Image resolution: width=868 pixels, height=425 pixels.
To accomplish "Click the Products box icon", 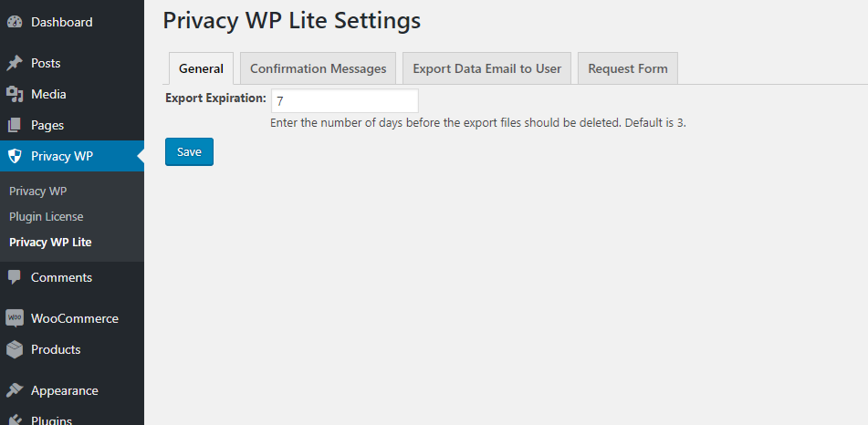I will point(15,349).
